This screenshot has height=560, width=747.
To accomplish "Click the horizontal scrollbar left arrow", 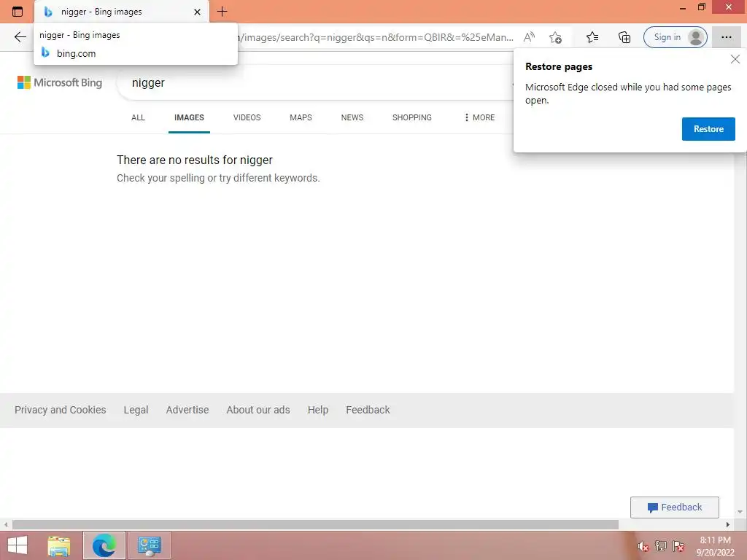I will 6,525.
